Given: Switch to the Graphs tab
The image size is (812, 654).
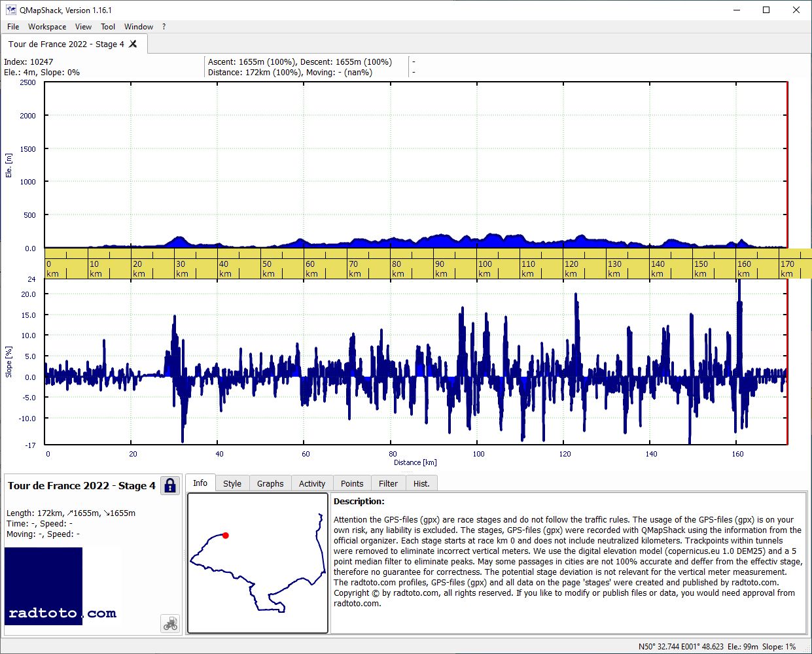Looking at the screenshot, I should tap(270, 483).
